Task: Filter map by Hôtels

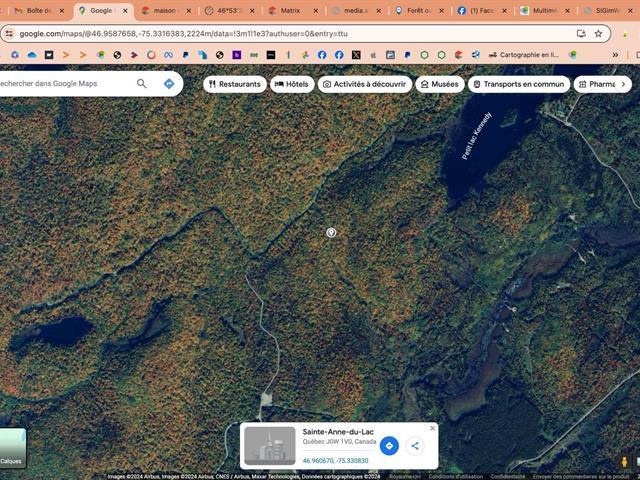Action: [x=292, y=84]
